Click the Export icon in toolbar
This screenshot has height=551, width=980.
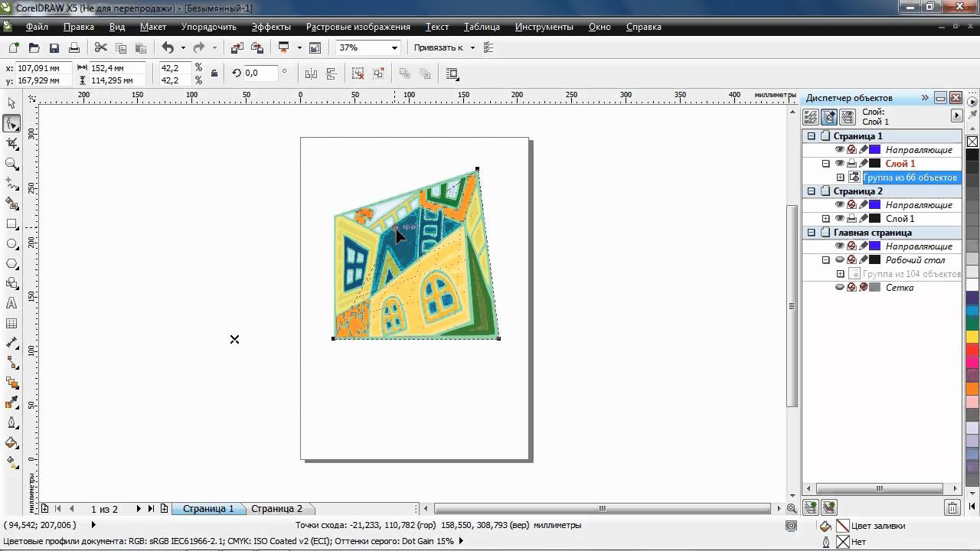pyautogui.click(x=257, y=47)
